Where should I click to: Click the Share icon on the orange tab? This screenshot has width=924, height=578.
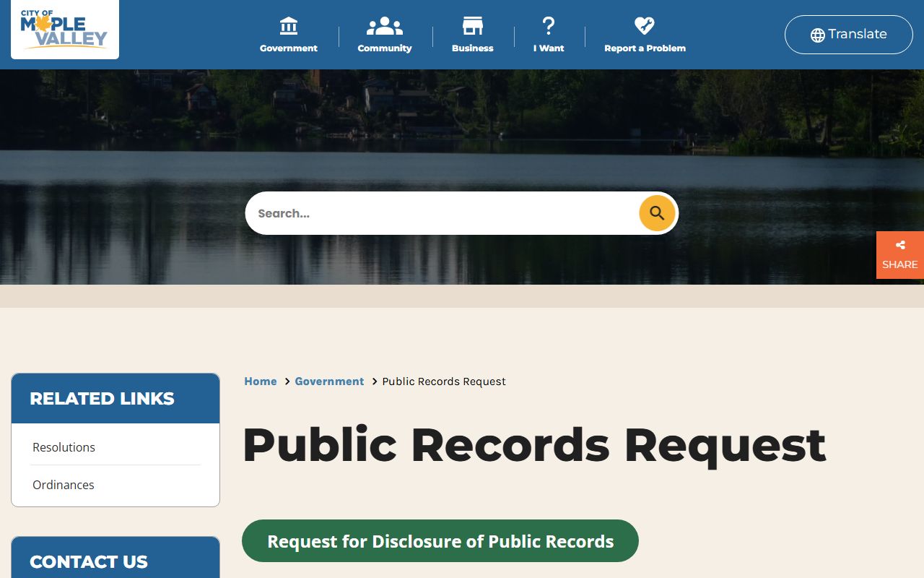[900, 246]
